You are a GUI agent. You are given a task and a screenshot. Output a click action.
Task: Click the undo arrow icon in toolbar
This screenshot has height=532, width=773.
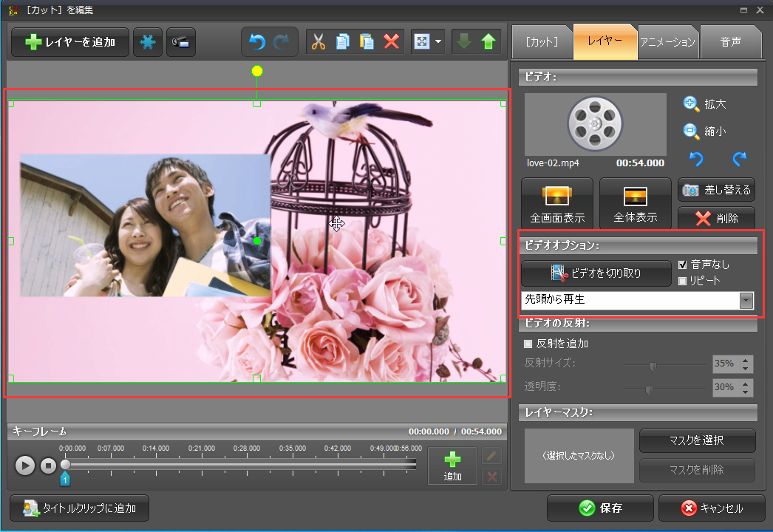(257, 42)
